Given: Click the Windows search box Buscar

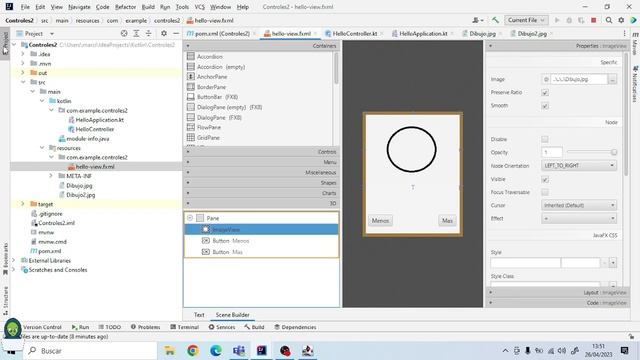Looking at the screenshot, I should (90, 351).
